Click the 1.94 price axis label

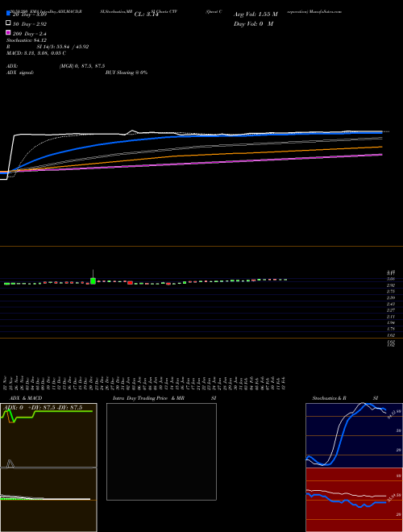tap(390, 322)
